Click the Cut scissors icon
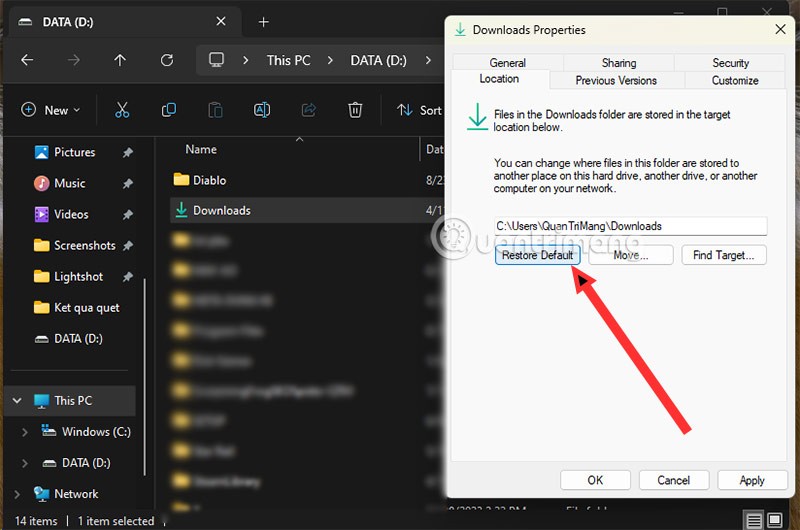The height and width of the screenshot is (530, 800). (x=122, y=110)
